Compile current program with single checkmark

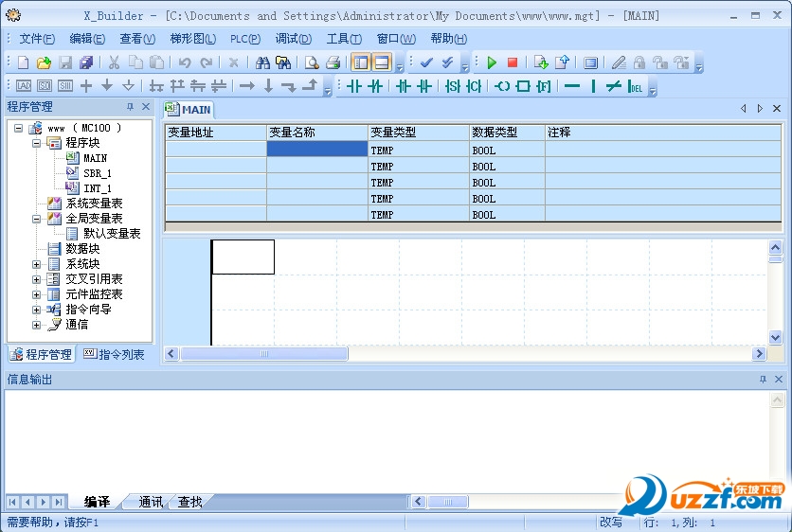pos(426,62)
